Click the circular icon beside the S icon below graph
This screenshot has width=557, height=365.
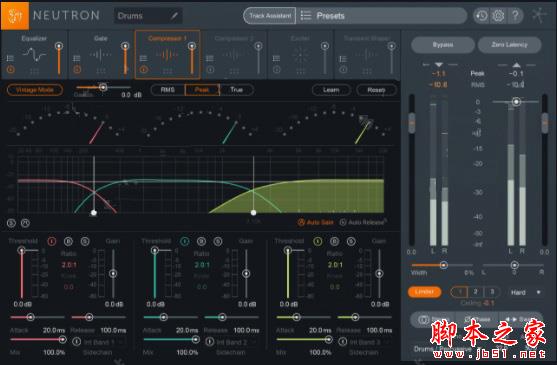tap(25, 223)
